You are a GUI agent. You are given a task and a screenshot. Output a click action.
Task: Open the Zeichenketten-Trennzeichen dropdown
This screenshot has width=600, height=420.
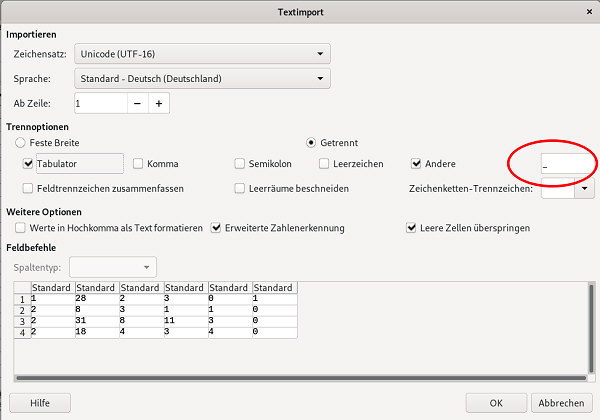pos(584,188)
